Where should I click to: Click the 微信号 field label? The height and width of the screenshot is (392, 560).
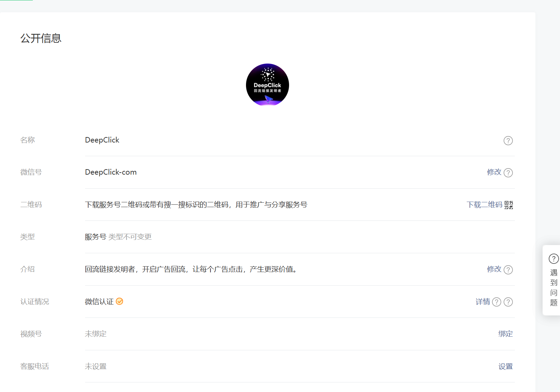tap(31, 172)
